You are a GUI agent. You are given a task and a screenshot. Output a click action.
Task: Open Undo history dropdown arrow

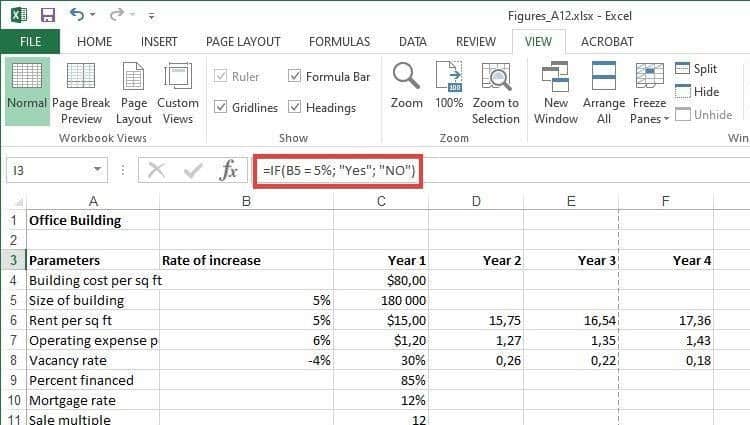93,15
